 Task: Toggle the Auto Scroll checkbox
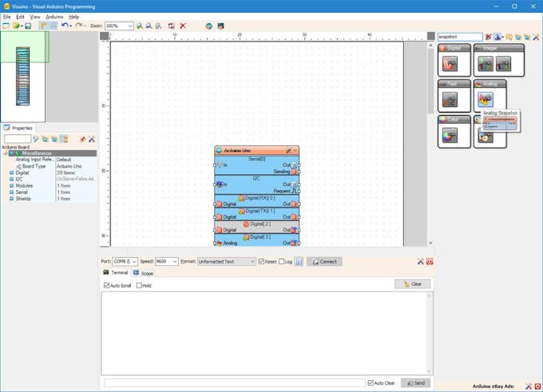pos(107,285)
